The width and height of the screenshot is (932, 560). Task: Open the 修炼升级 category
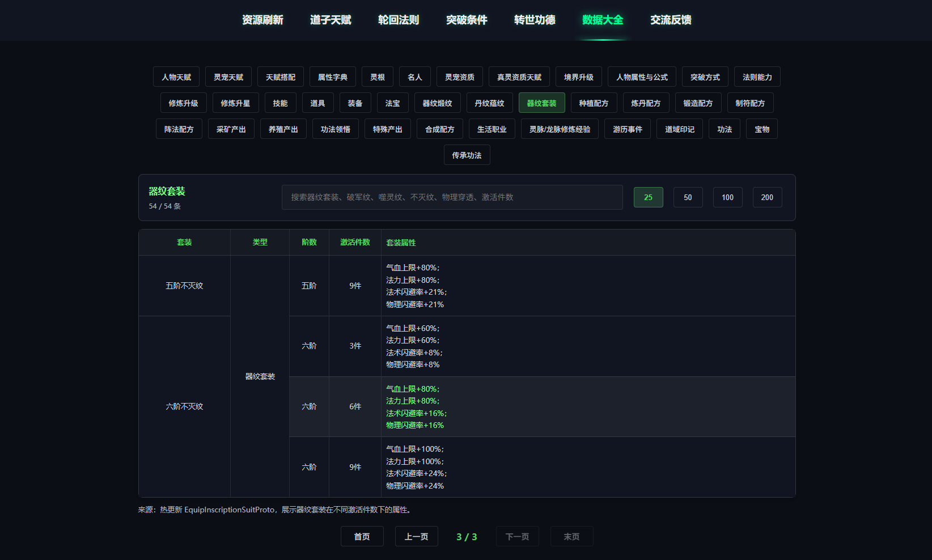[x=184, y=103]
